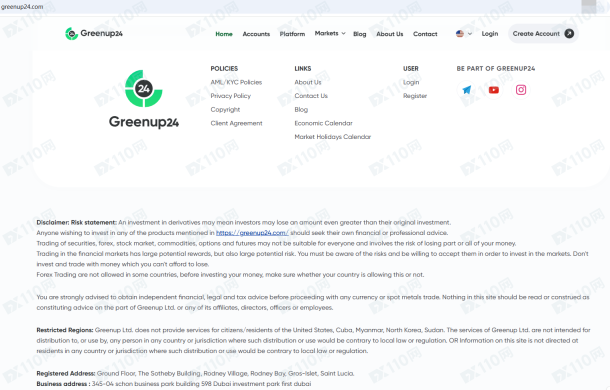
Task: Click Login in the header
Action: point(490,34)
